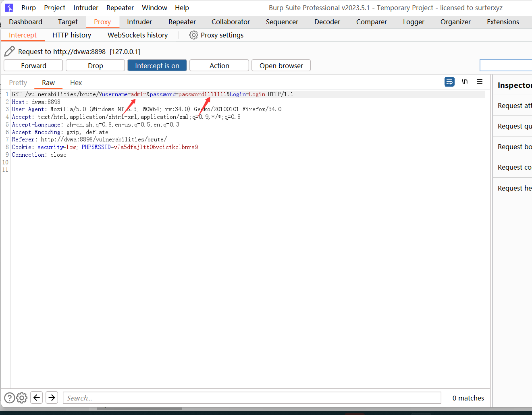This screenshot has height=415, width=532.
Task: Toggle the message line wrap icon
Action: coord(449,82)
